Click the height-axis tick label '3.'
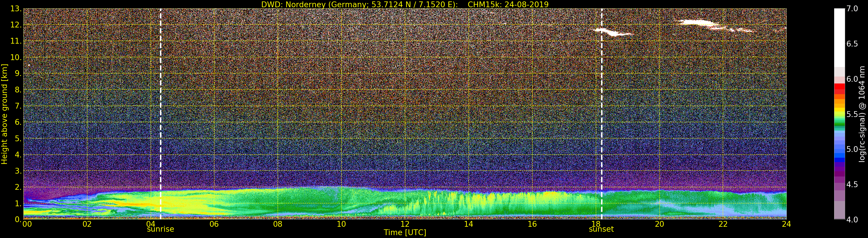 pyautogui.click(x=18, y=171)
